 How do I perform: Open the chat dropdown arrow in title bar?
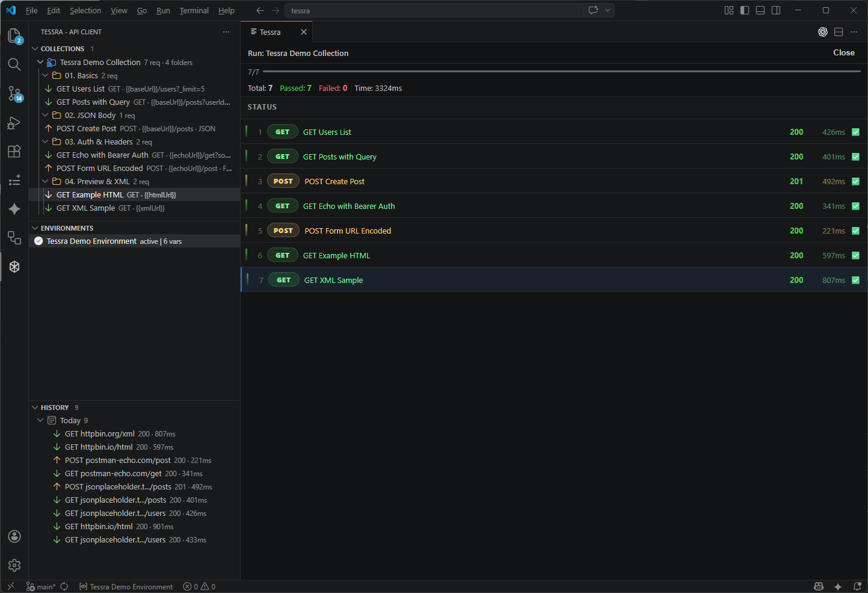pos(608,10)
